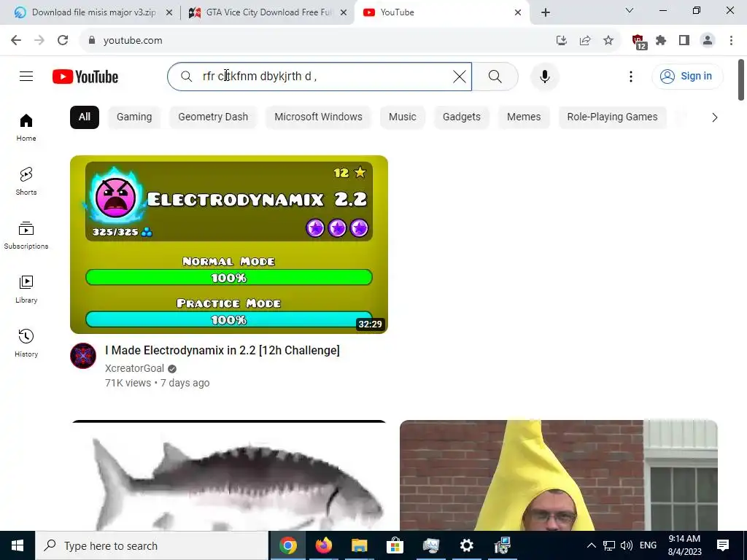Show more filter chips with right arrow
747x560 pixels.
pos(714,117)
